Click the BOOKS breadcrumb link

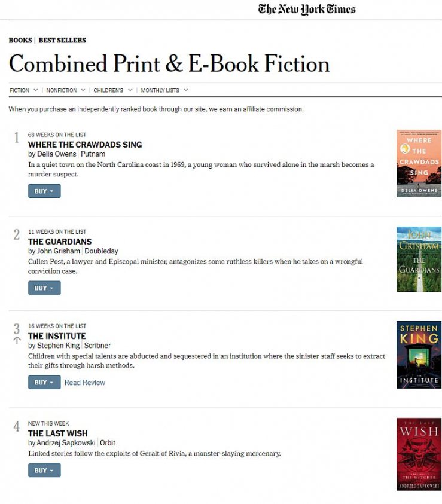pyautogui.click(x=20, y=40)
